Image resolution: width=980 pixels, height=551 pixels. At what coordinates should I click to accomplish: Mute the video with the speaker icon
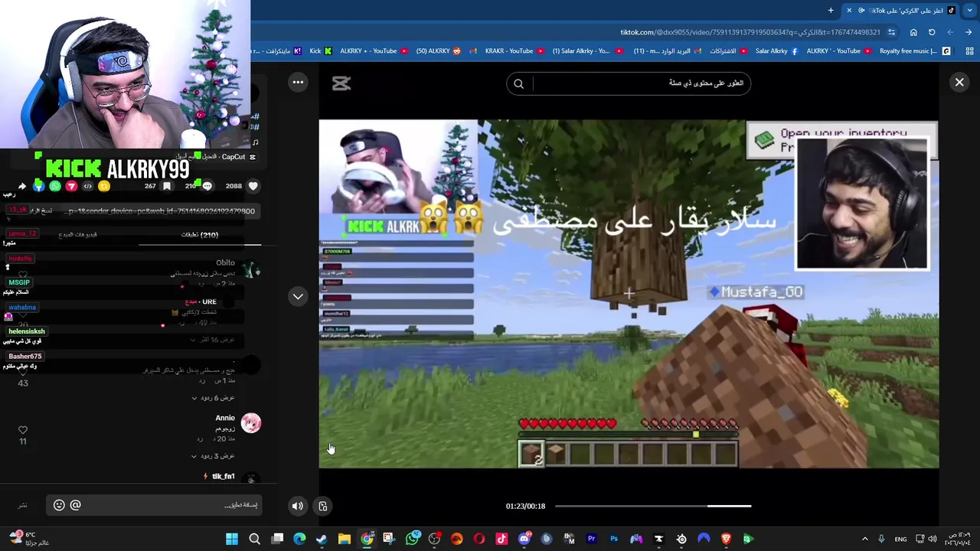point(298,506)
